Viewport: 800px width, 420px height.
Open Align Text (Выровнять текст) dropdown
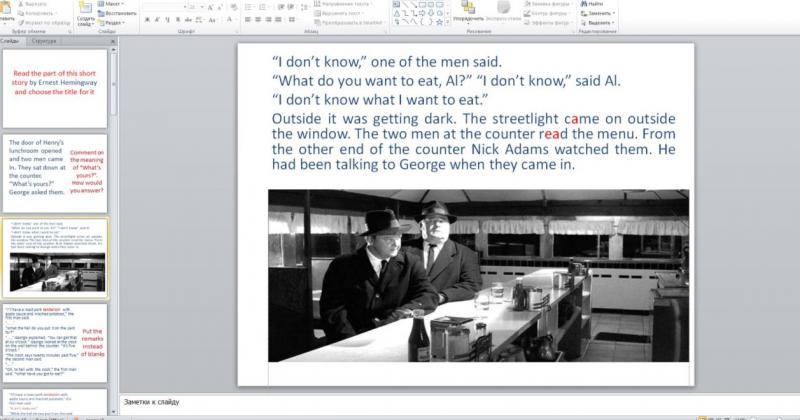(341, 13)
